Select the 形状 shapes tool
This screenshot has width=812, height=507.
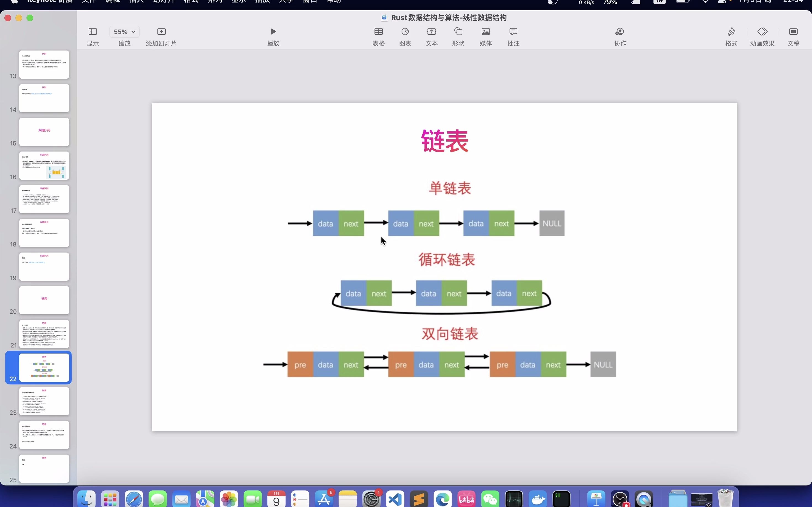(457, 36)
